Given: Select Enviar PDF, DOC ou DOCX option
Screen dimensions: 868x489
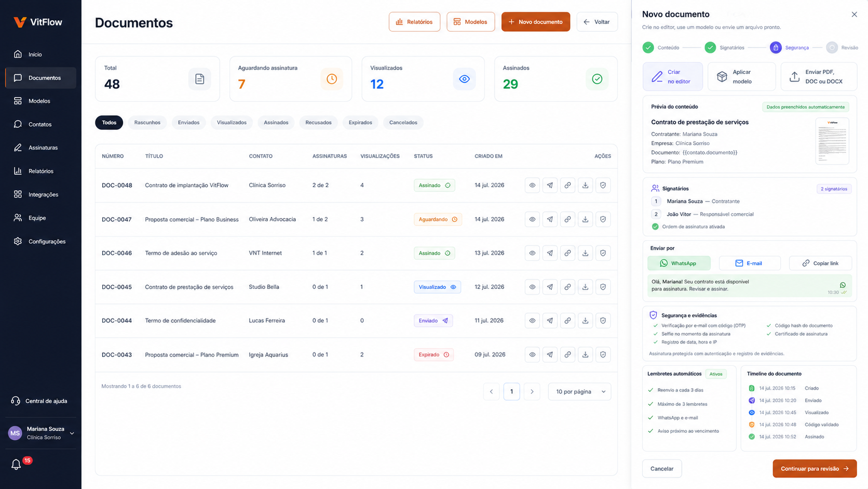Looking at the screenshot, I should (819, 76).
